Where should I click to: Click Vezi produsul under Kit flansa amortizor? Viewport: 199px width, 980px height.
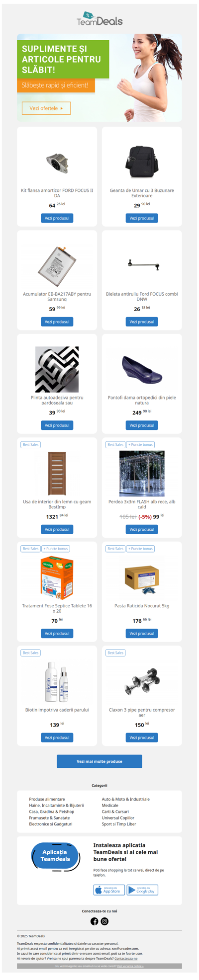(57, 218)
